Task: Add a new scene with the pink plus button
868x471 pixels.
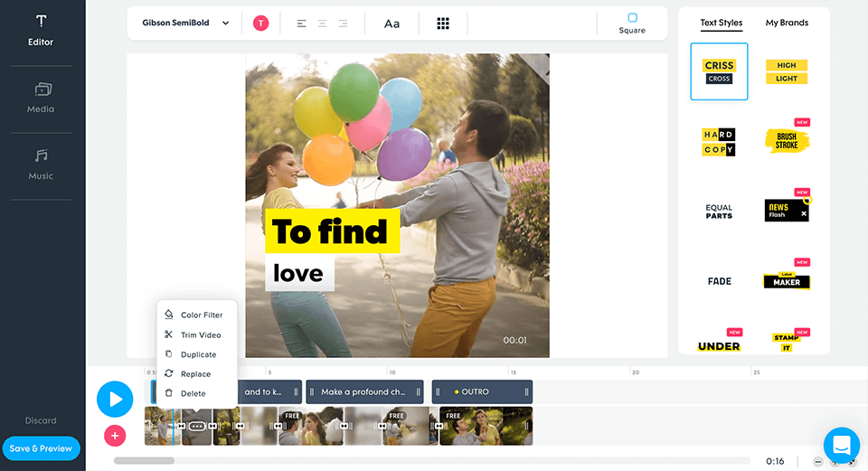Action: pyautogui.click(x=115, y=436)
